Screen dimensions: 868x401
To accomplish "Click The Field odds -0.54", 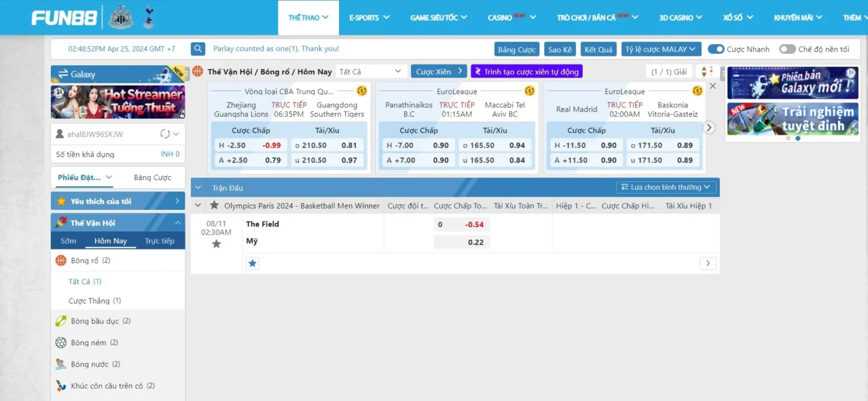I will tap(462, 225).
